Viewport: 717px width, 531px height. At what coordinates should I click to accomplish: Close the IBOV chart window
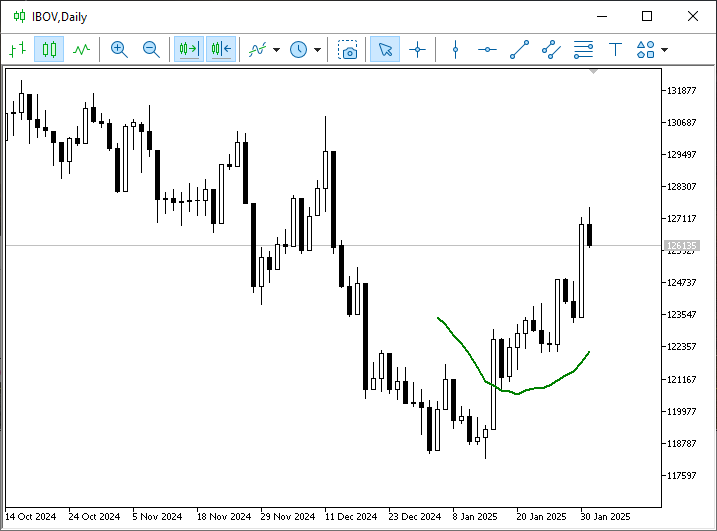[x=692, y=16]
